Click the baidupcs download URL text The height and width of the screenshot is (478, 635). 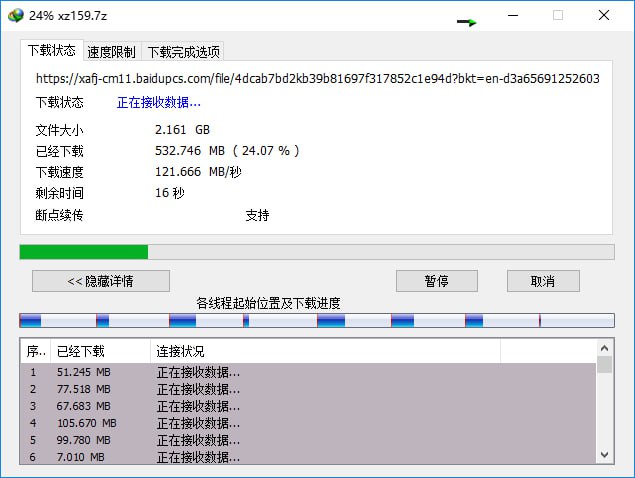tap(318, 79)
